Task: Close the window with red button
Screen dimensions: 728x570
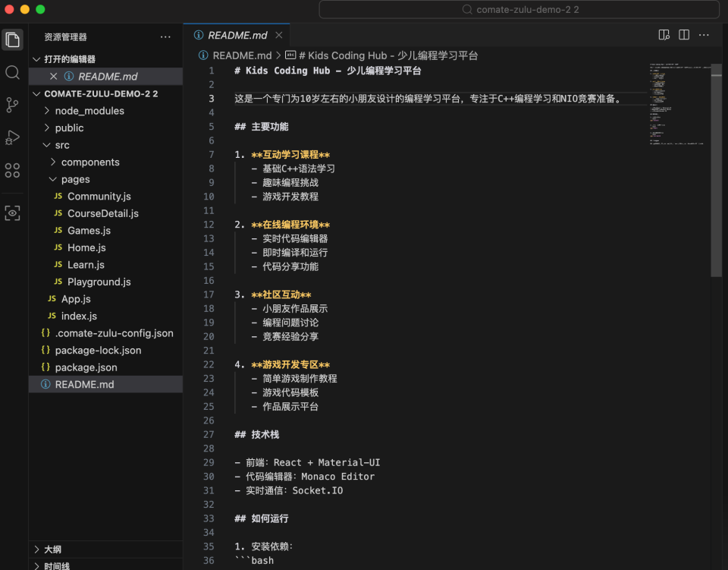Action: pyautogui.click(x=9, y=9)
